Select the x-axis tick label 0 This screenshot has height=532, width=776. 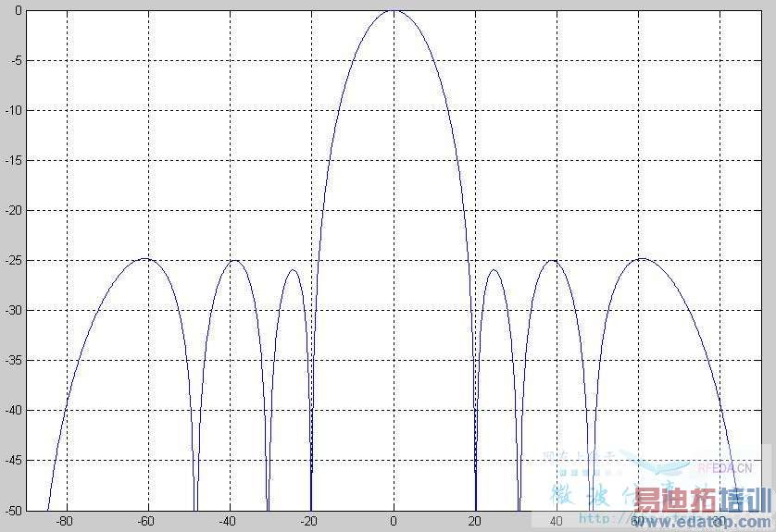coord(394,521)
